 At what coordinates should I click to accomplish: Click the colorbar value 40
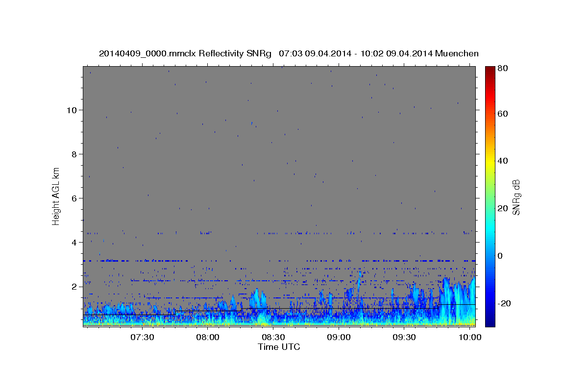tap(503, 161)
